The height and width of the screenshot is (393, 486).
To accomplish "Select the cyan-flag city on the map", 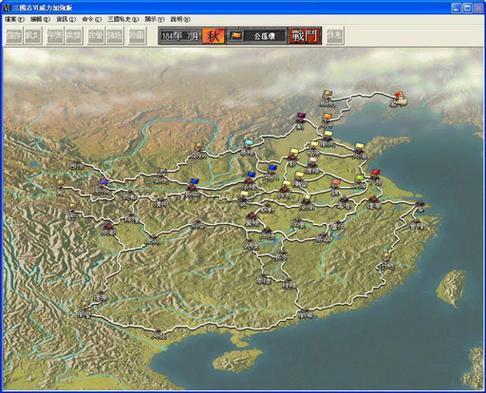I will pyautogui.click(x=248, y=147).
